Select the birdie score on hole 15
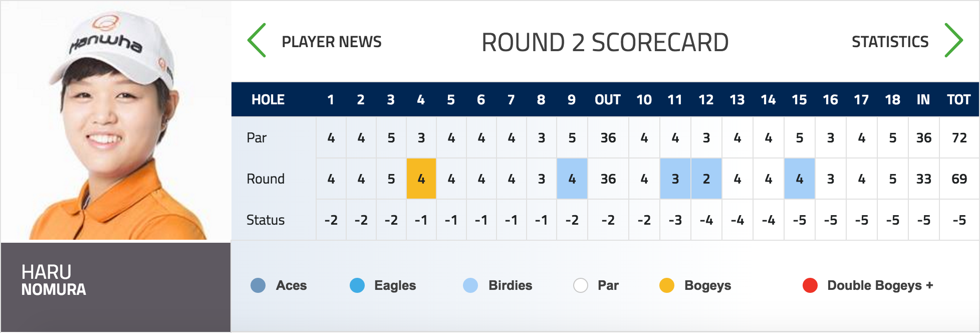980x333 pixels. click(x=800, y=179)
